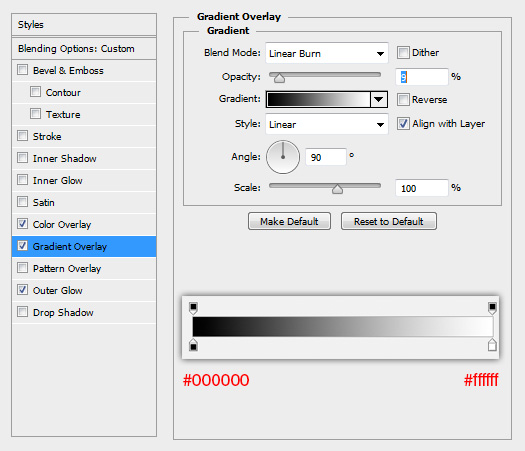Click the Reset to Default button
The height and width of the screenshot is (451, 525).
coord(389,221)
